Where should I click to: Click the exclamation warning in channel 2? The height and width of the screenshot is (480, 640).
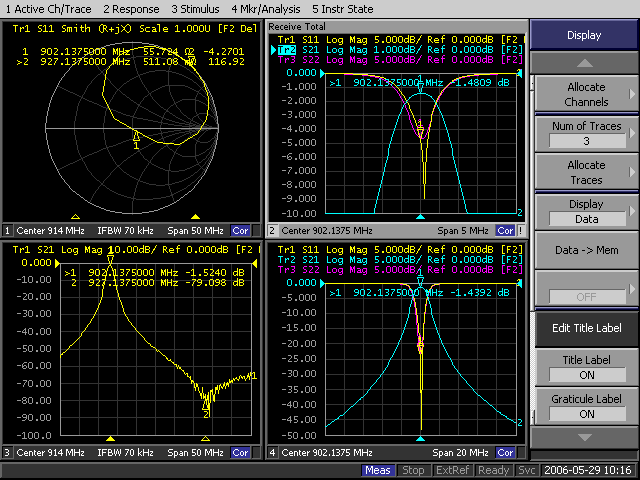[520, 231]
